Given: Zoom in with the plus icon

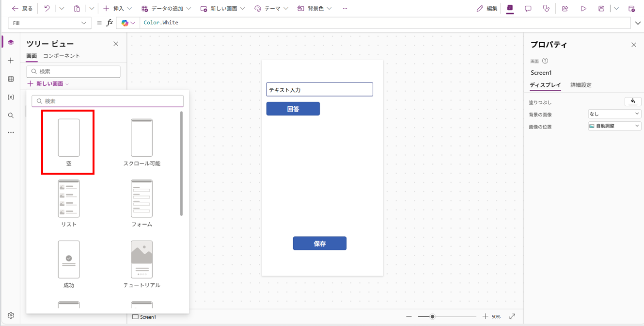Looking at the screenshot, I should pos(485,316).
